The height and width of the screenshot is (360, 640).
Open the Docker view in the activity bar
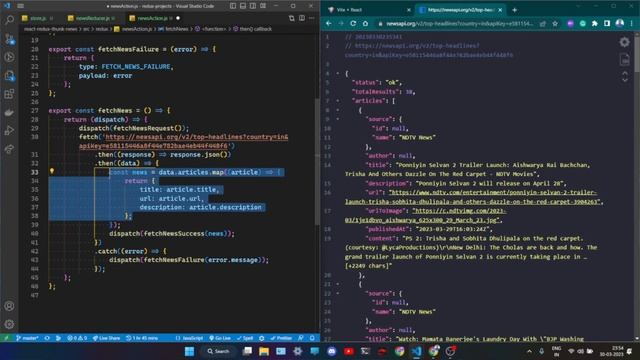click(9, 112)
